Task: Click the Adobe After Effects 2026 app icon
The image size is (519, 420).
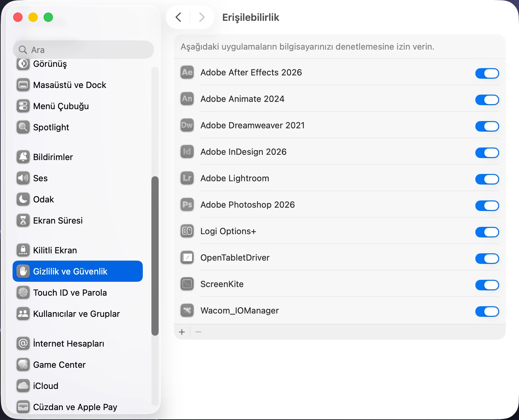Action: point(187,72)
